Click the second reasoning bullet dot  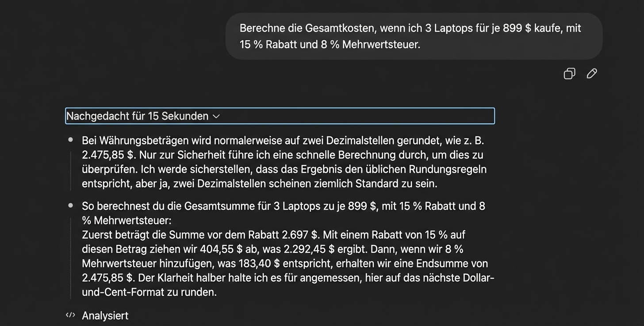(x=71, y=206)
